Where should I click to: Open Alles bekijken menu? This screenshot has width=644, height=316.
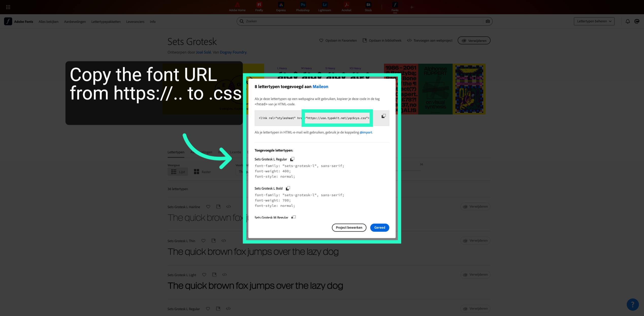pos(49,22)
